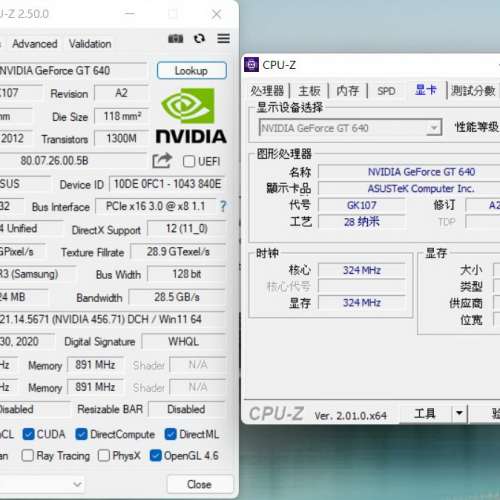Open the 处理器 tab in CPU-Z

267,91
